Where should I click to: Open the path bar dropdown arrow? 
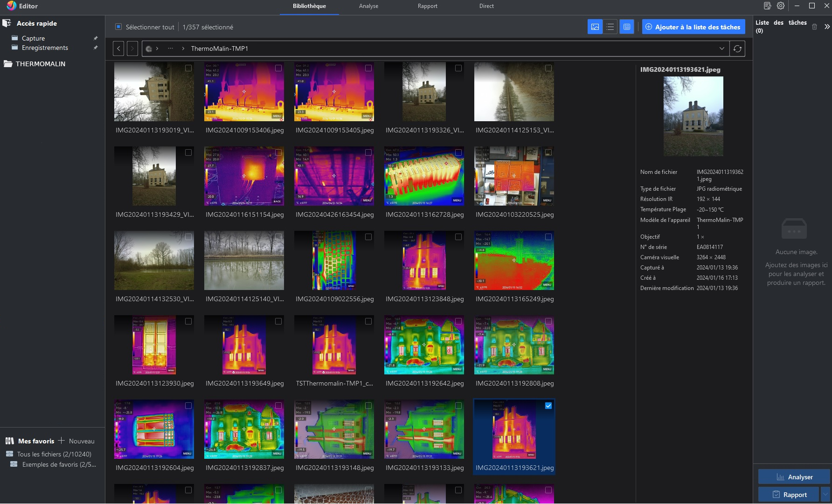(x=722, y=48)
